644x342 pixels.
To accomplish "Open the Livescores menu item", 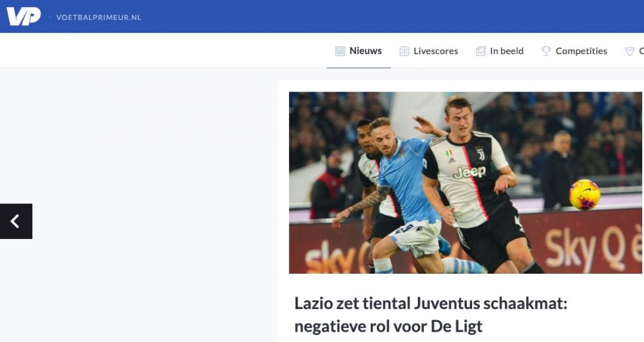I will 436,51.
